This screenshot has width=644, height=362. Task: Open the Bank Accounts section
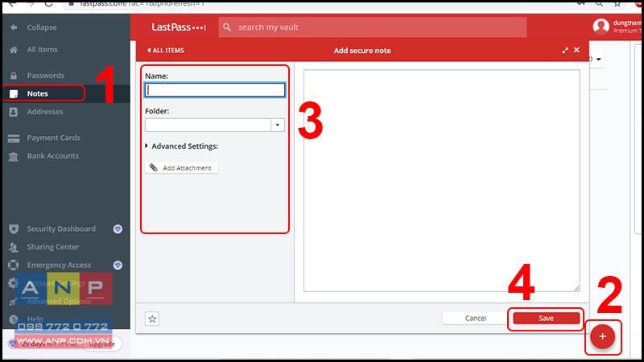52,156
